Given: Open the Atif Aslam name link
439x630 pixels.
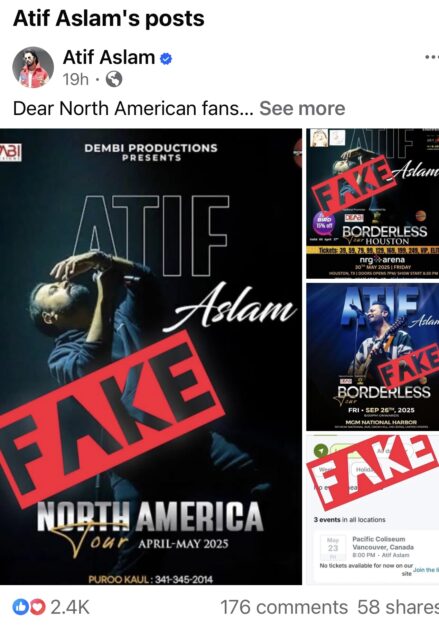Looking at the screenshot, I should [108, 57].
